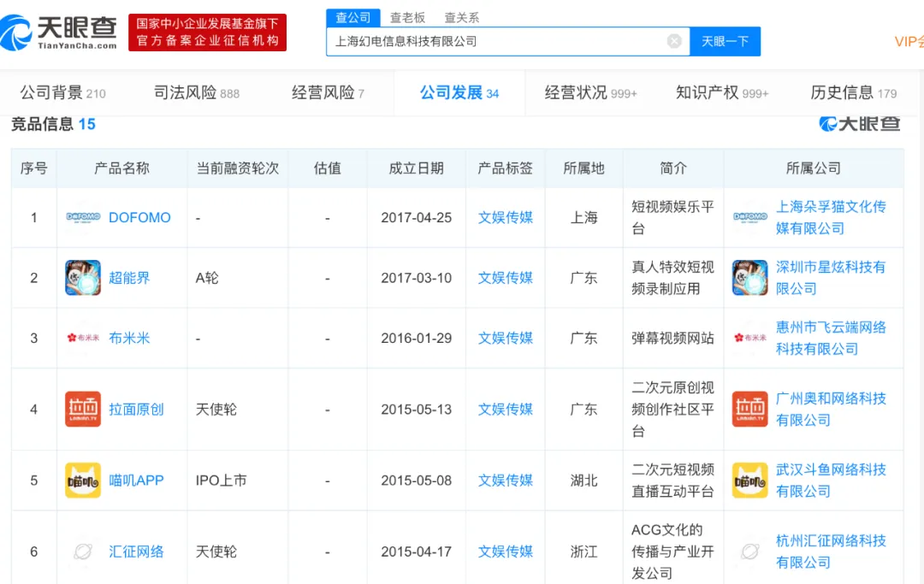
Task: Open the 经营风险 section tab
Action: [x=328, y=93]
